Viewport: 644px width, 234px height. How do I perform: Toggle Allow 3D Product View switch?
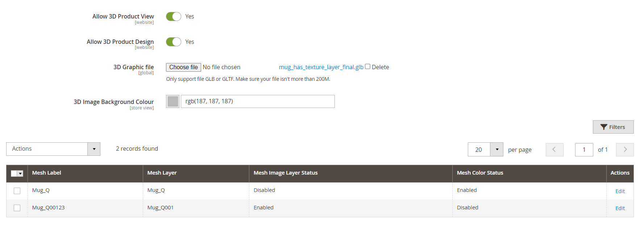pyautogui.click(x=174, y=17)
